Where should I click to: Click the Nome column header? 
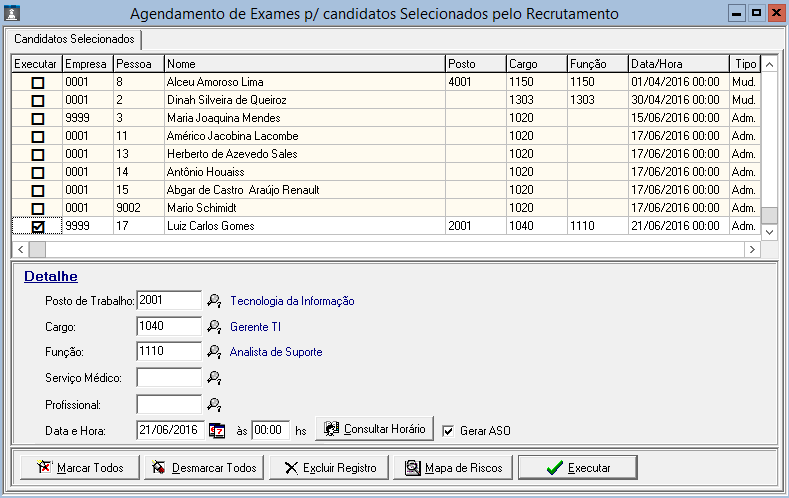(304, 63)
